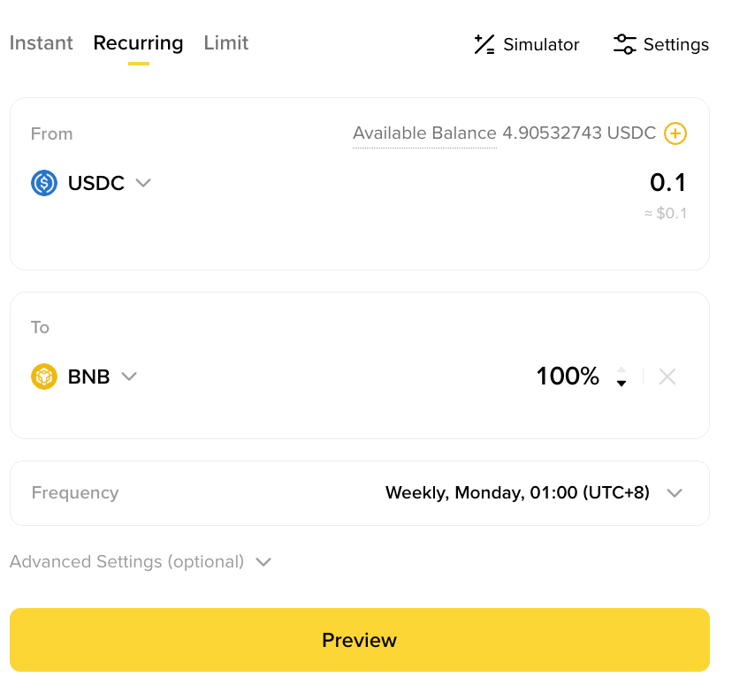This screenshot has height=700, width=732.
Task: Expand the Frequency dropdown chevron
Action: [x=675, y=493]
